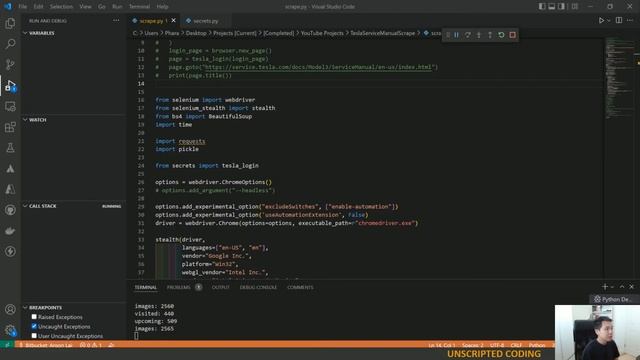This screenshot has height=360, width=640.
Task: Toggle primary side bar layout icon
Action: [x=542, y=7]
